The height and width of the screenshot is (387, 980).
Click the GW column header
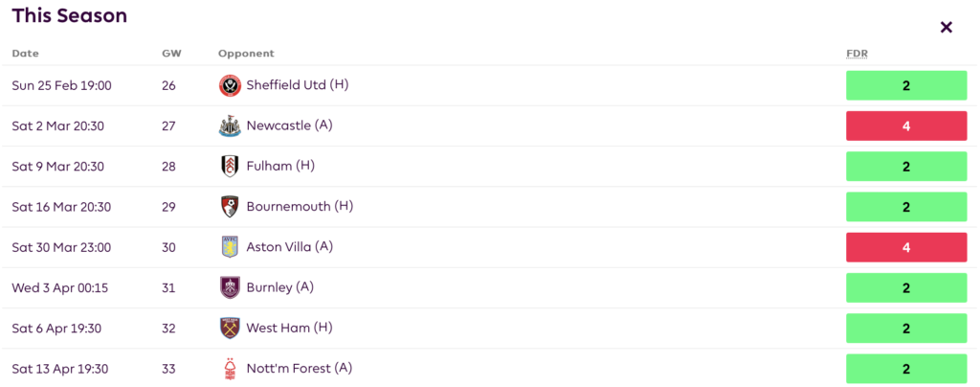click(171, 54)
